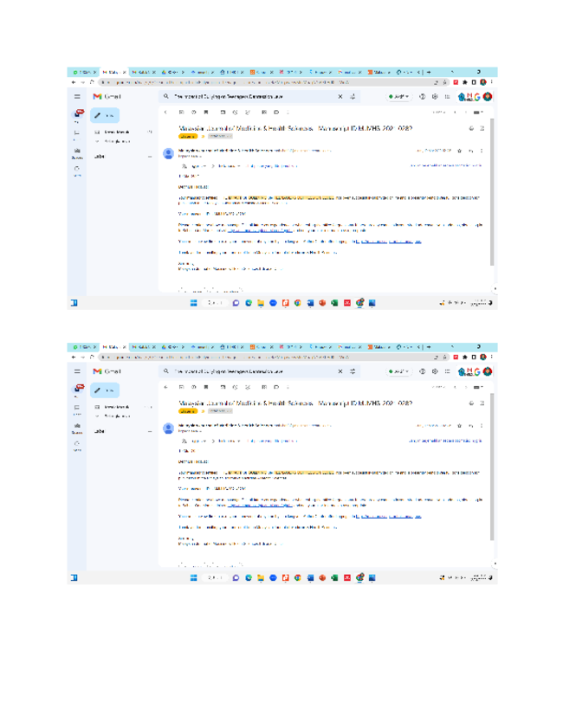Click Compose button in lower screenshot
Viewport: 563px width, 728px height.
point(105,390)
